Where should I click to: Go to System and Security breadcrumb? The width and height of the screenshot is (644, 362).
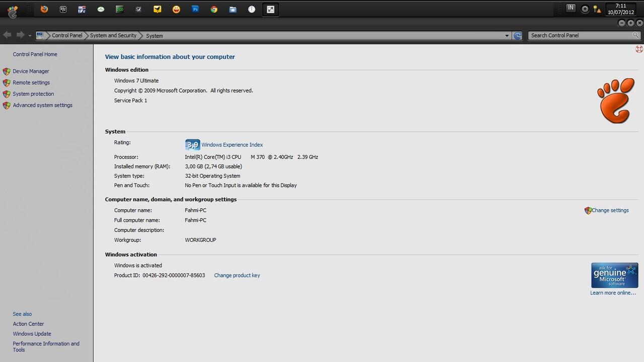(113, 36)
